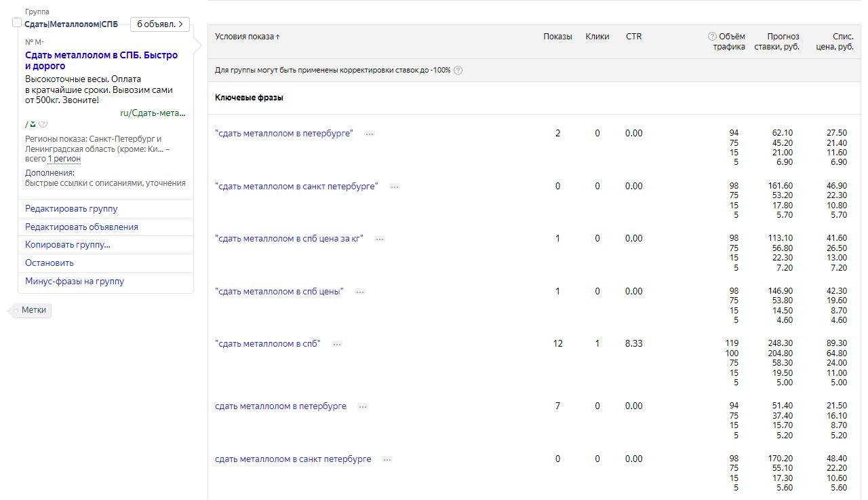Expand the 6 объявл. ads list
The width and height of the screenshot is (868, 500).
point(160,24)
